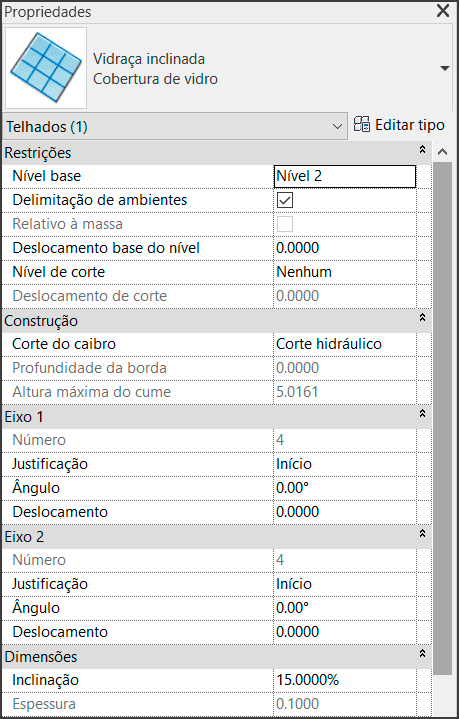Edit Eixo 1 Ângulo value
The image size is (459, 719).
pyautogui.click(x=345, y=488)
